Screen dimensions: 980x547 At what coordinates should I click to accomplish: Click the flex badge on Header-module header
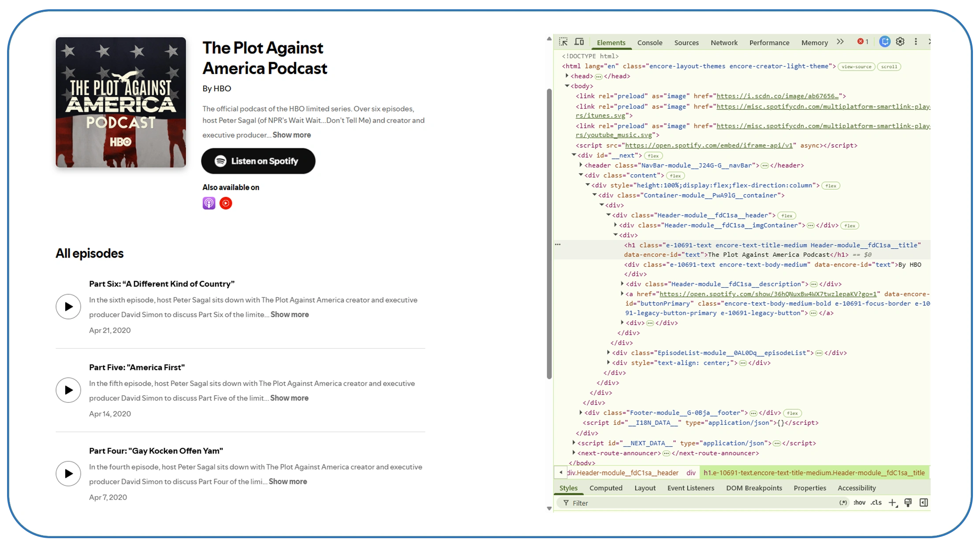tap(787, 216)
